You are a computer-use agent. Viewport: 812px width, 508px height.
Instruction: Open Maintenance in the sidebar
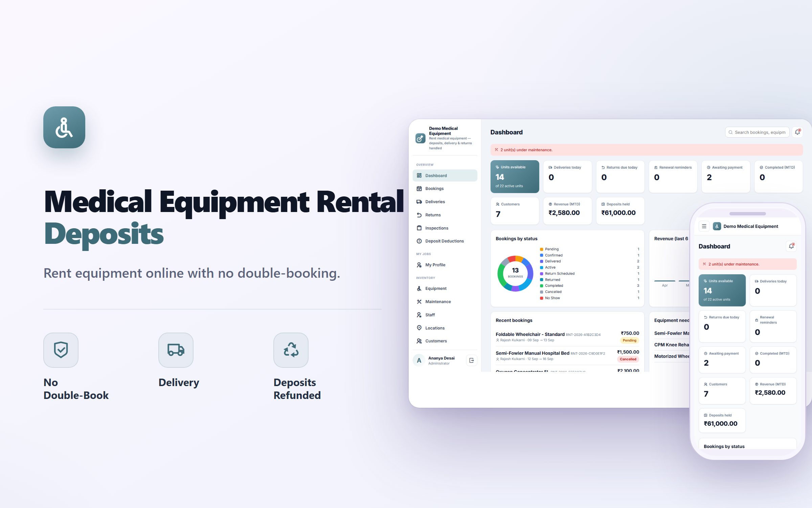click(445, 302)
